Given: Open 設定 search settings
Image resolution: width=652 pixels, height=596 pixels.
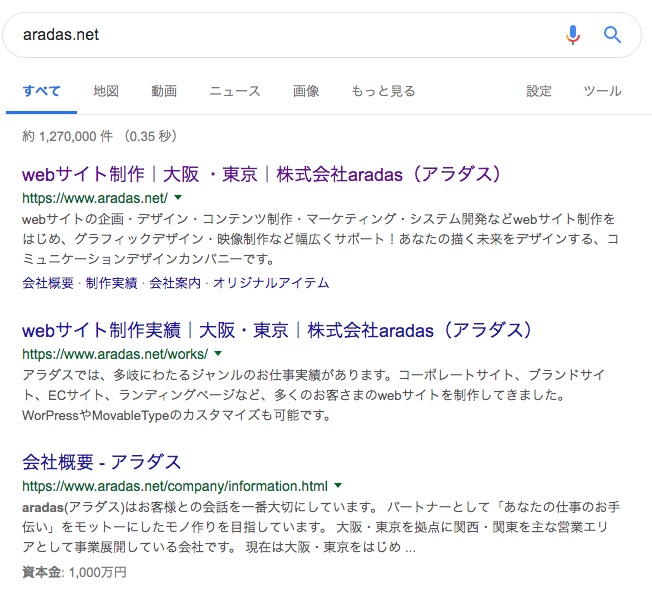Looking at the screenshot, I should point(539,91).
